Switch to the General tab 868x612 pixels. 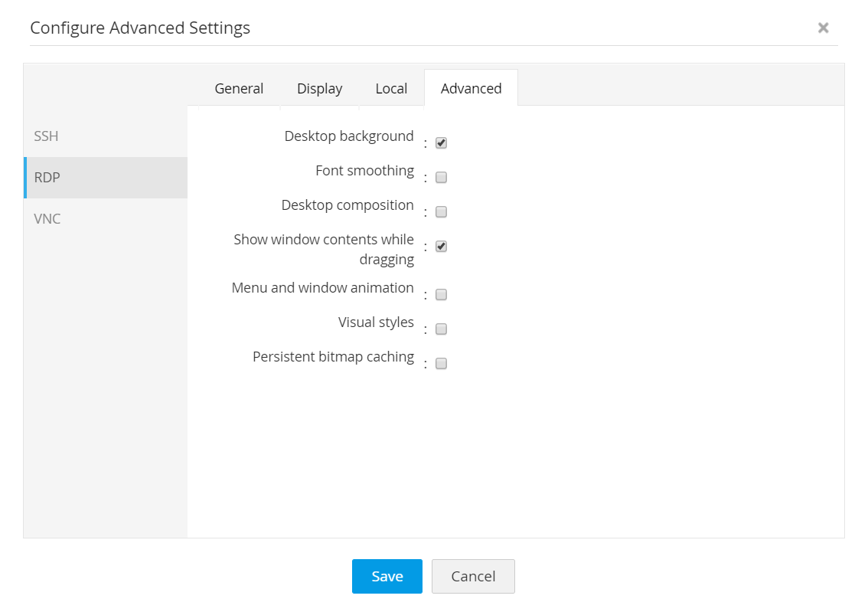point(239,88)
